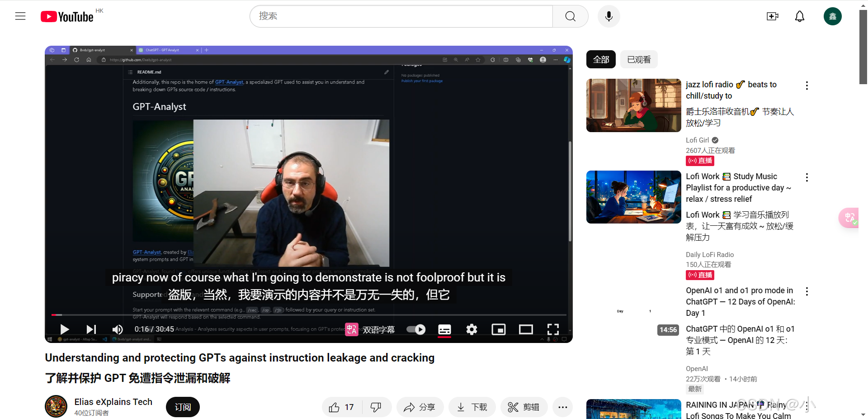
Task: Open more actions under the video
Action: click(562, 407)
